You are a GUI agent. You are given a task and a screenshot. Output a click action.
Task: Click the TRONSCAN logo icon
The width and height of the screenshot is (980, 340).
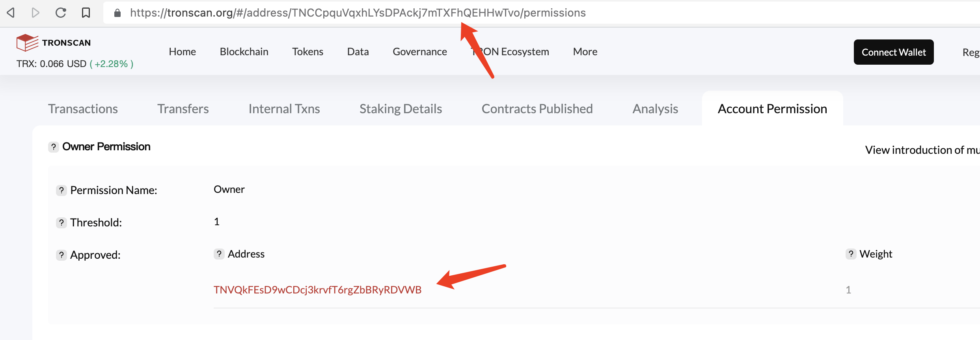(27, 43)
